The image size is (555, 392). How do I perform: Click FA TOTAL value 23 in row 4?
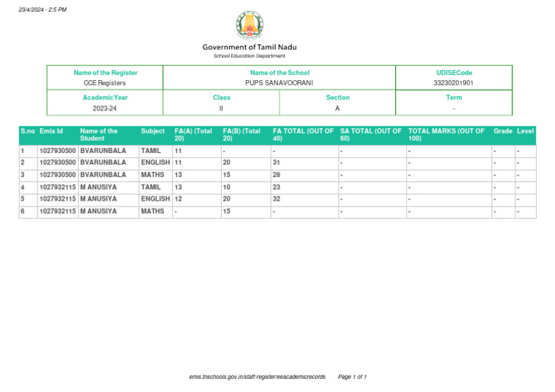pos(277,188)
